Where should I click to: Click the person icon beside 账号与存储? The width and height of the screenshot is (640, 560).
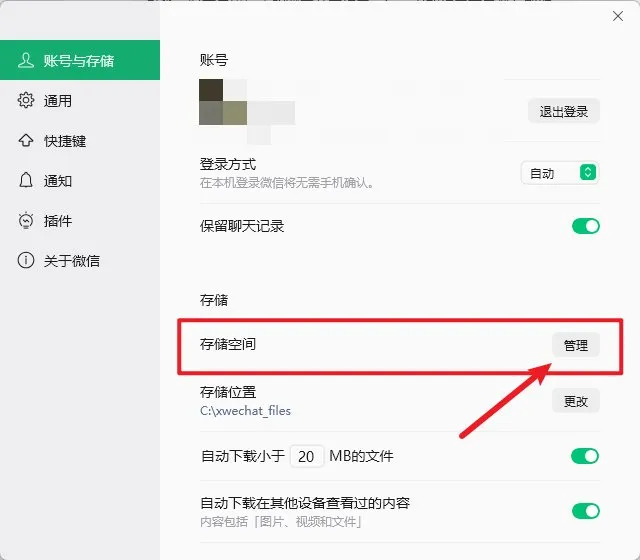click(x=26, y=60)
